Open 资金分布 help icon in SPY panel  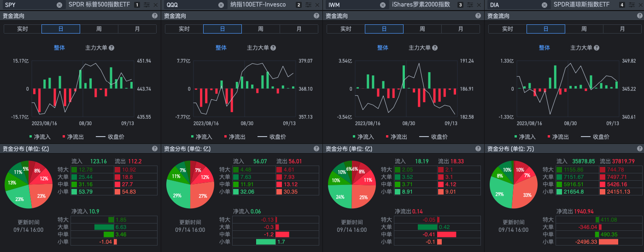tap(155, 149)
